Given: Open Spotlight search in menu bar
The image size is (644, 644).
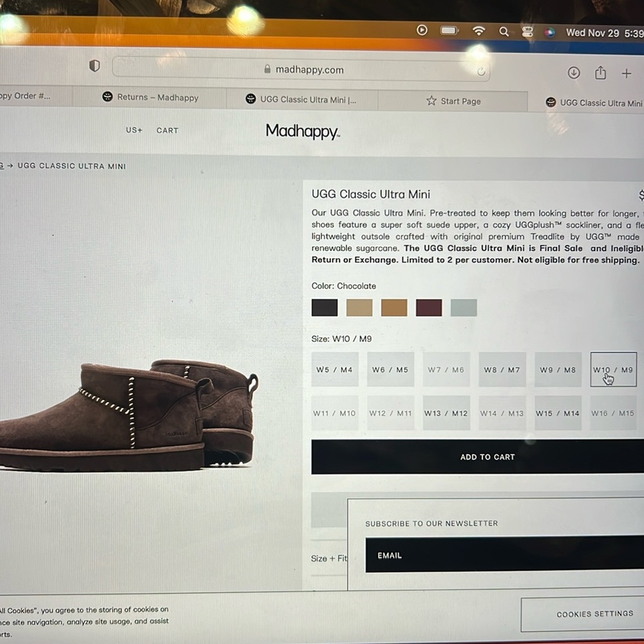Looking at the screenshot, I should click(x=504, y=32).
